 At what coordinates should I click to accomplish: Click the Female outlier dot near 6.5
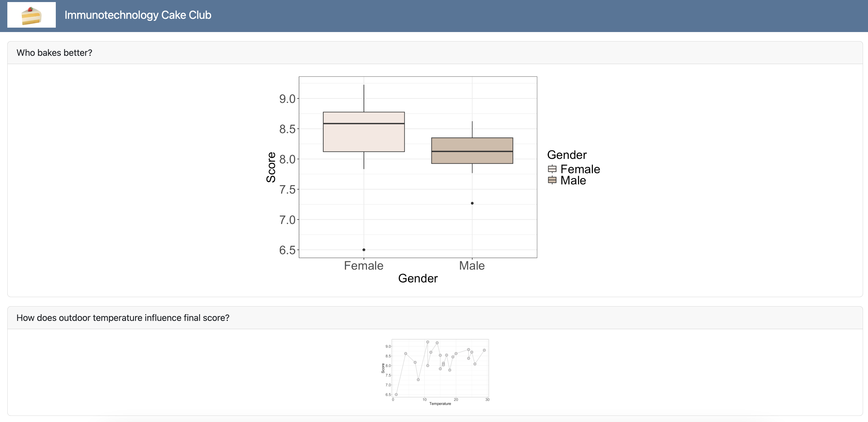pyautogui.click(x=364, y=249)
